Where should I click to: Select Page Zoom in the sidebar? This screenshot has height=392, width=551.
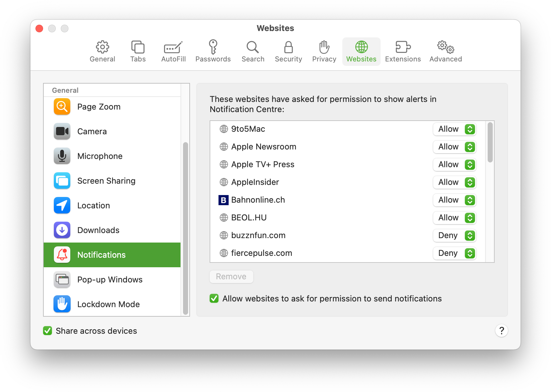tap(112, 107)
